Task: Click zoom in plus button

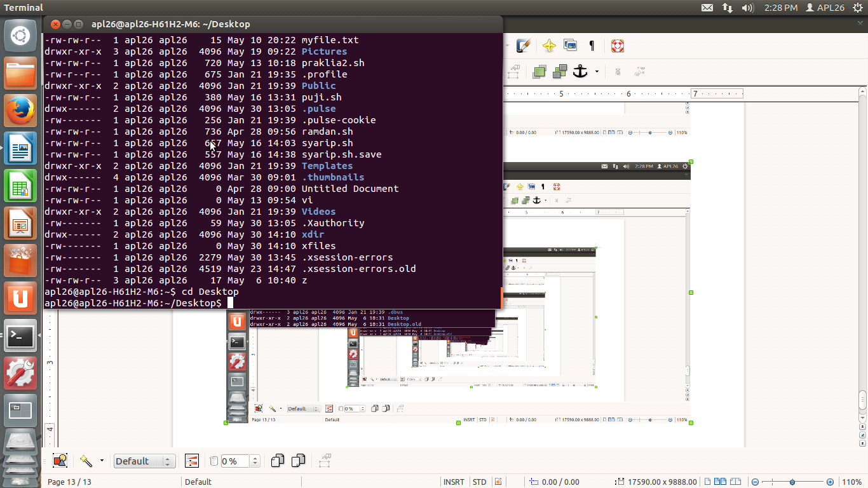Action: click(x=830, y=482)
